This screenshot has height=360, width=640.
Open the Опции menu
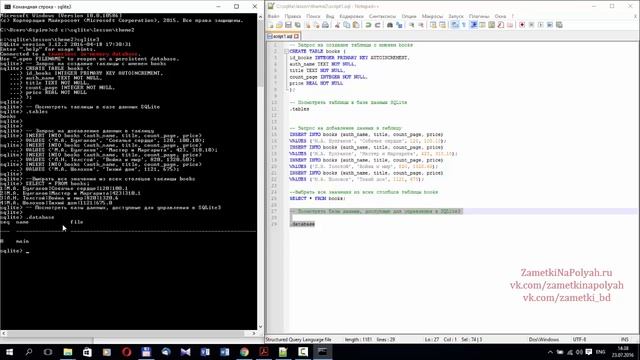409,16
